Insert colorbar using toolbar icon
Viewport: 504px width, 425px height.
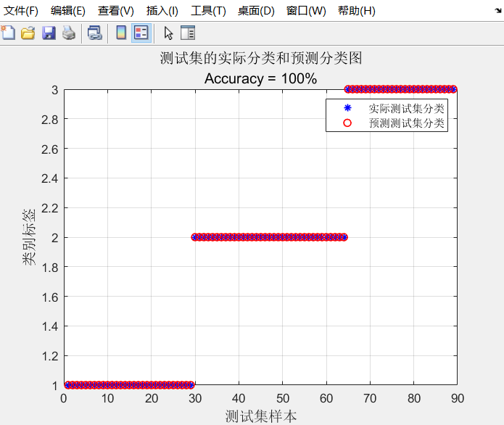121,33
